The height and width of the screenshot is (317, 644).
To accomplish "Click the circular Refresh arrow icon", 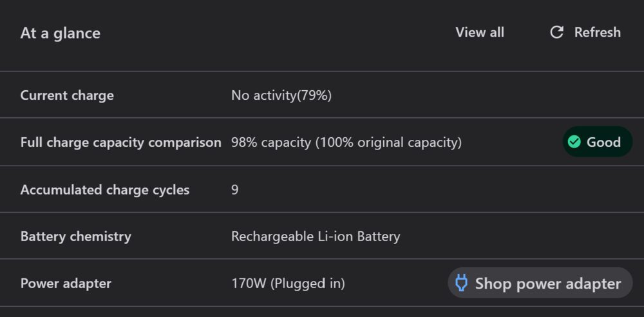I will [x=557, y=32].
